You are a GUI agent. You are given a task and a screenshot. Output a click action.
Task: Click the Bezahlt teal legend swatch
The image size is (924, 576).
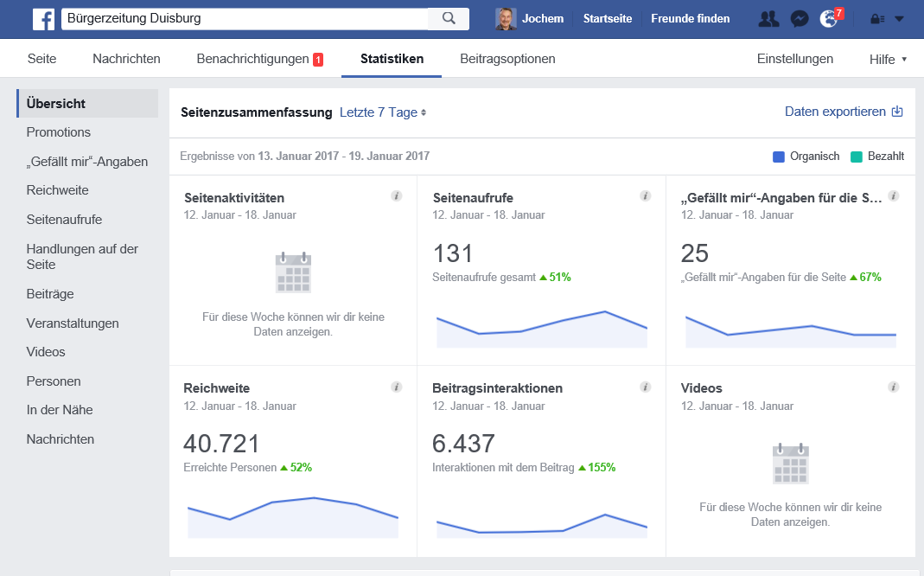click(x=857, y=157)
